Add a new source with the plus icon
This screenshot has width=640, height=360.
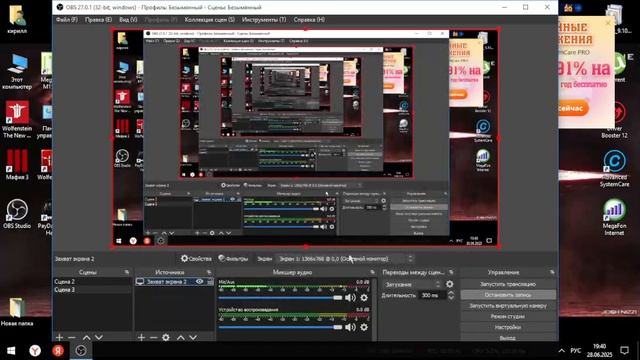(141, 338)
